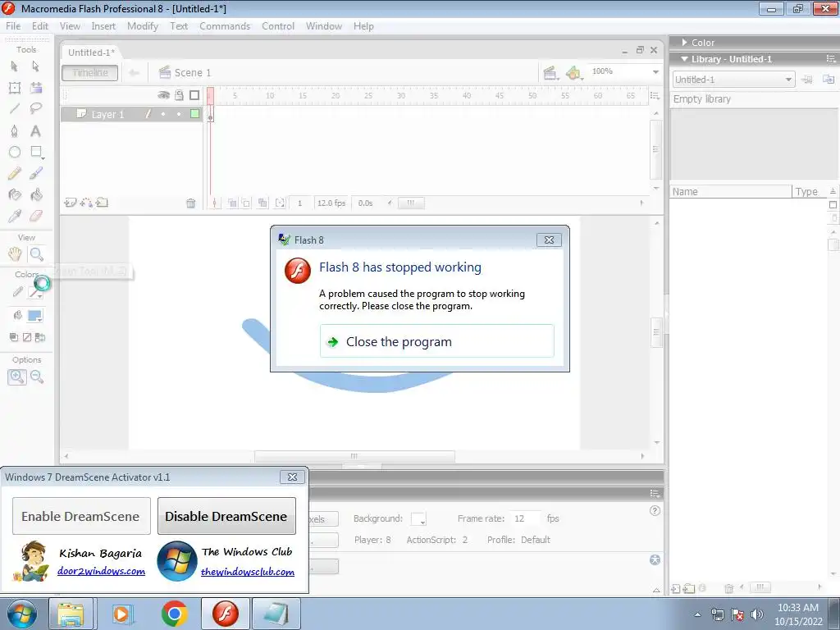This screenshot has width=840, height=630.
Task: Open the File menu
Action: tap(13, 26)
